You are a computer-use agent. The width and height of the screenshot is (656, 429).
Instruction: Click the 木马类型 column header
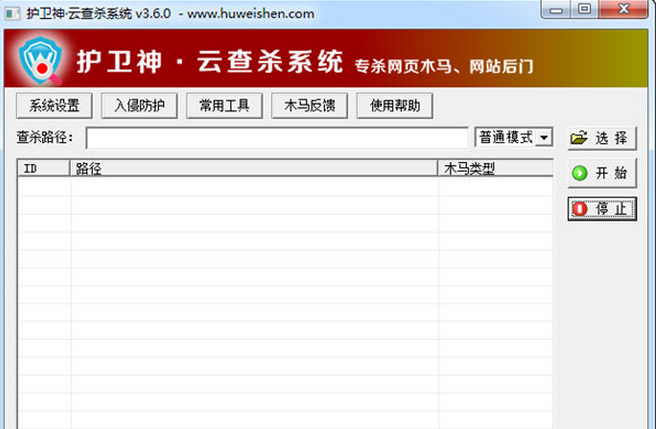(495, 168)
